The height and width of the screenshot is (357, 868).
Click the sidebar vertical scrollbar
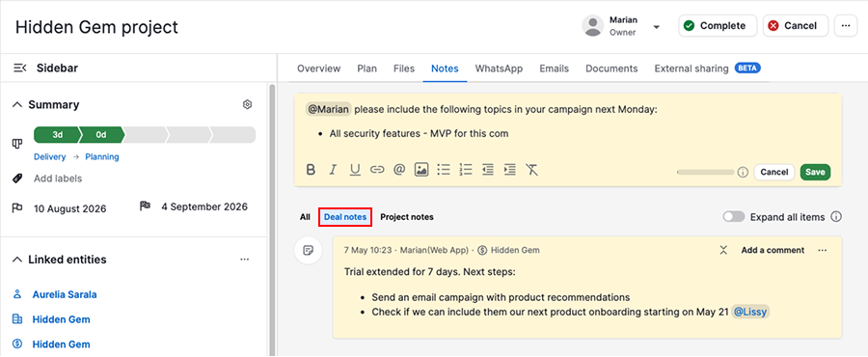point(271,219)
